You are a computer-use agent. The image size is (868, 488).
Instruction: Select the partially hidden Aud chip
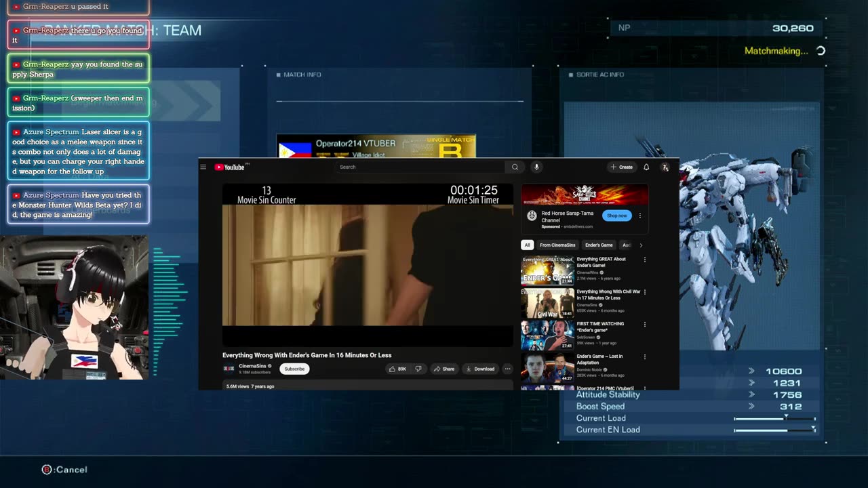pos(626,245)
